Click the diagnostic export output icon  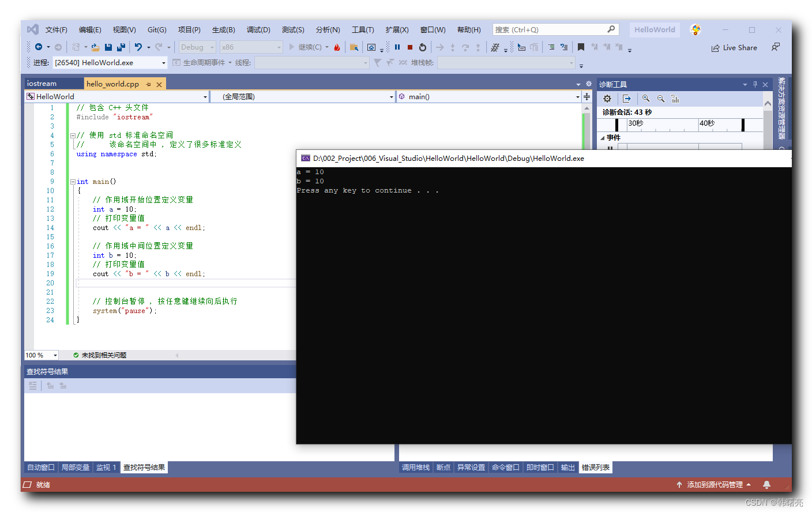point(627,99)
